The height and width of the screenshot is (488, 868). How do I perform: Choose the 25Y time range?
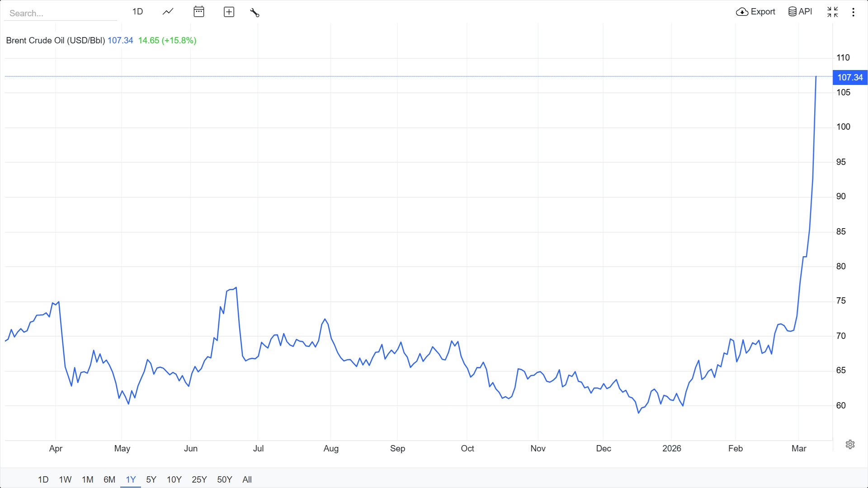pos(199,479)
